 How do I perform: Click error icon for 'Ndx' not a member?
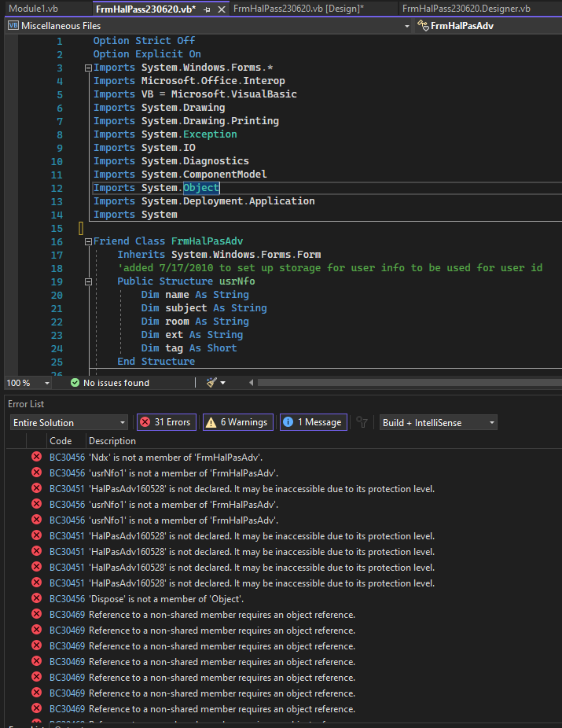36,457
